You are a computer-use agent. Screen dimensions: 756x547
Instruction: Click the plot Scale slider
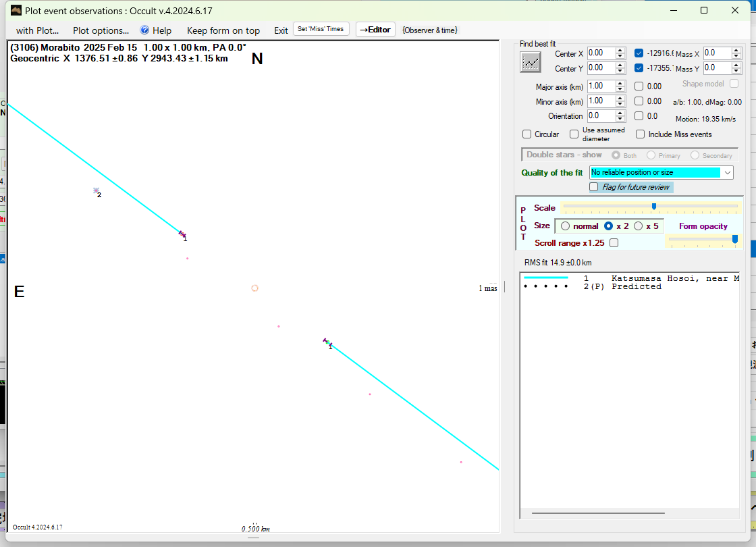point(650,207)
